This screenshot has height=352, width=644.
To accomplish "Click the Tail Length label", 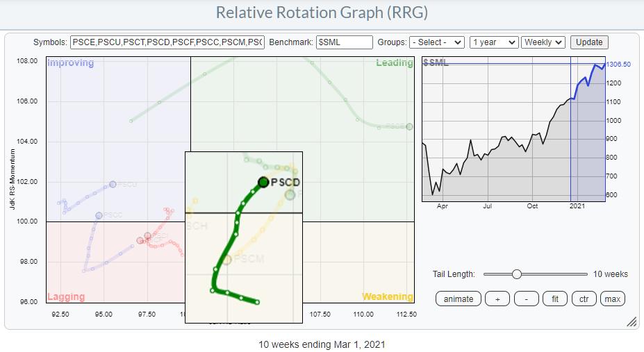I will [x=454, y=274].
